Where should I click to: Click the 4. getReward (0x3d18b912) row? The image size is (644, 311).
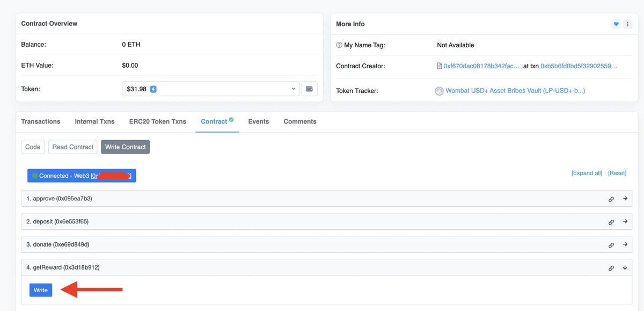click(327, 267)
